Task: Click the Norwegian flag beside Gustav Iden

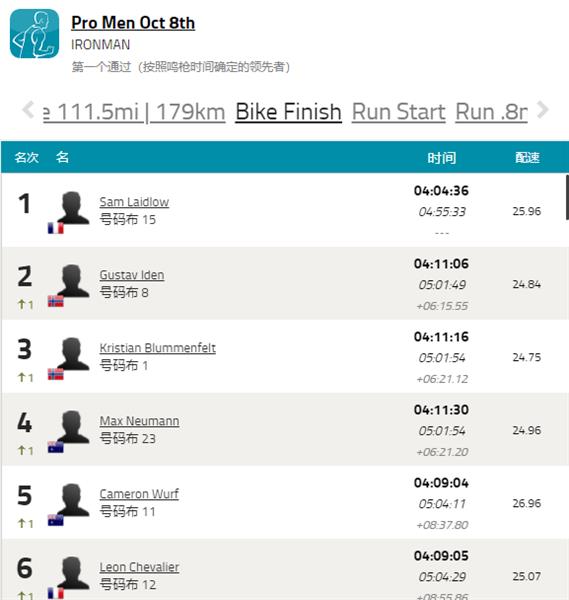Action: tap(55, 301)
